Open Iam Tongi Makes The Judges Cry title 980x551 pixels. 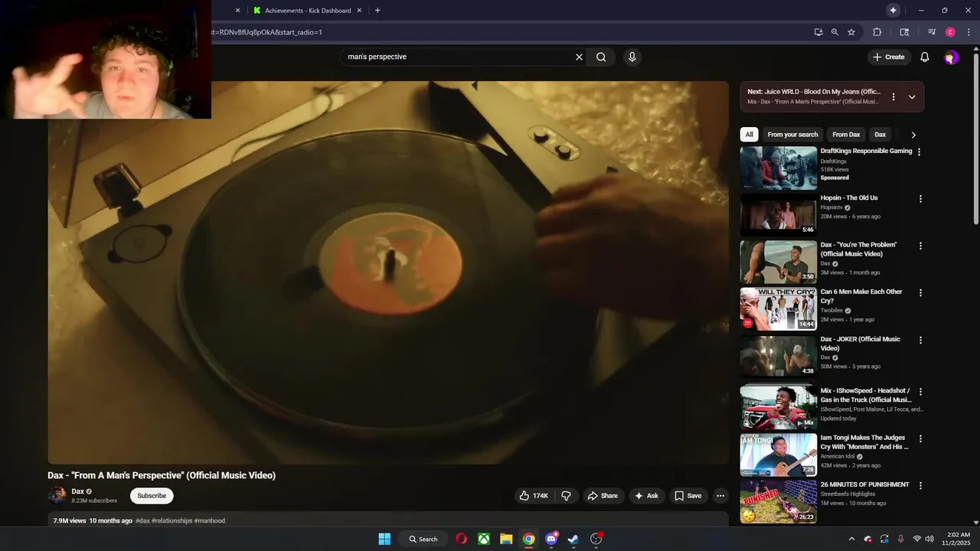pyautogui.click(x=864, y=442)
